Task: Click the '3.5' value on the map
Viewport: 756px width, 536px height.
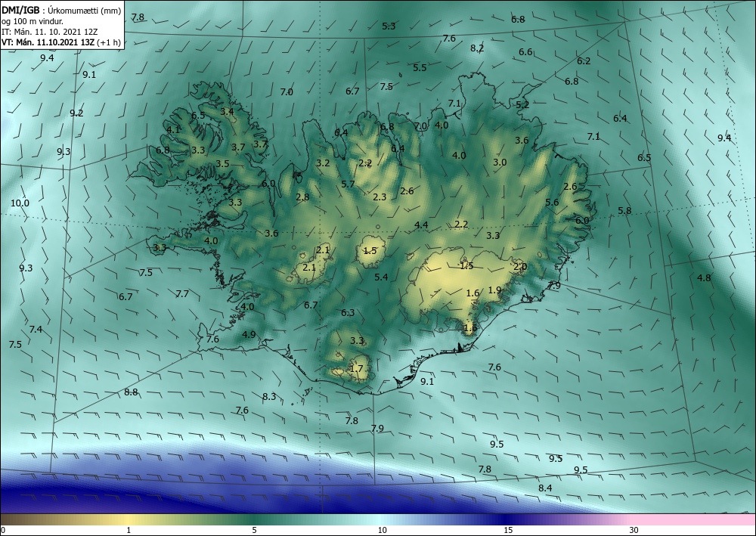Action: coord(222,164)
